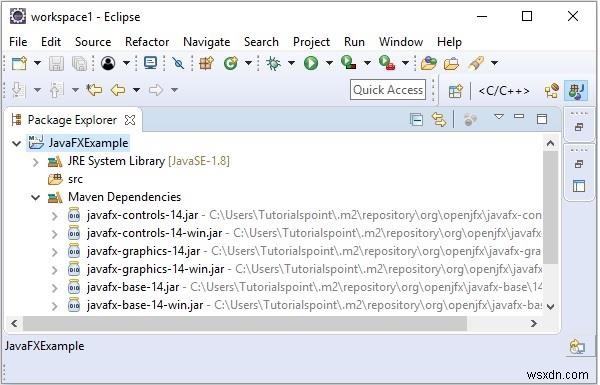
Task: Close the Package Explorer view
Action: (x=130, y=121)
